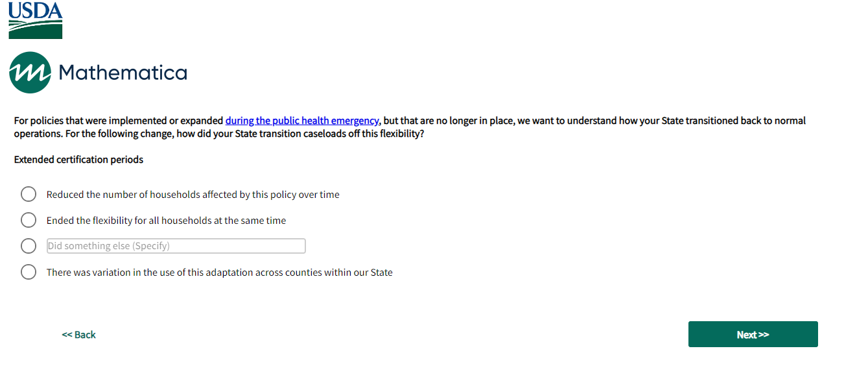
Task: Click the ">>" arrows on the Next button
Action: pyautogui.click(x=763, y=335)
